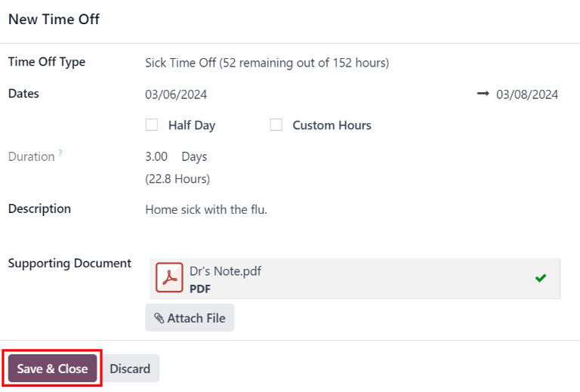580x392 pixels.
Task: Click the New Time Off dialog title
Action: click(54, 20)
